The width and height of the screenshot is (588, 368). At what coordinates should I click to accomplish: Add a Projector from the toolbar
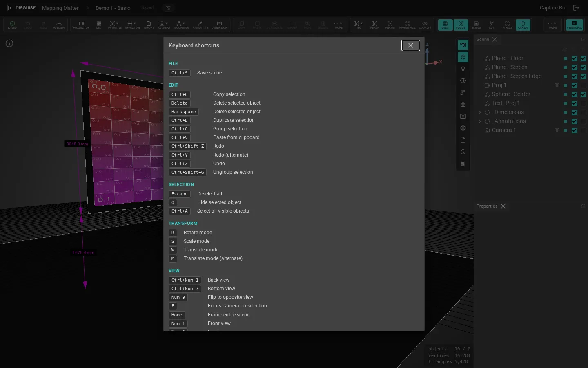81,25
